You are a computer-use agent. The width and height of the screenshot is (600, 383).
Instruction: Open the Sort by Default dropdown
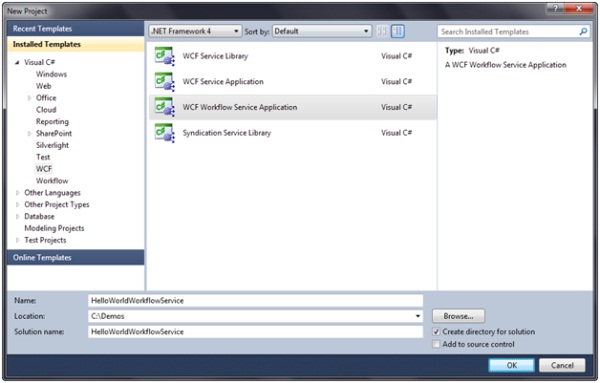(322, 31)
